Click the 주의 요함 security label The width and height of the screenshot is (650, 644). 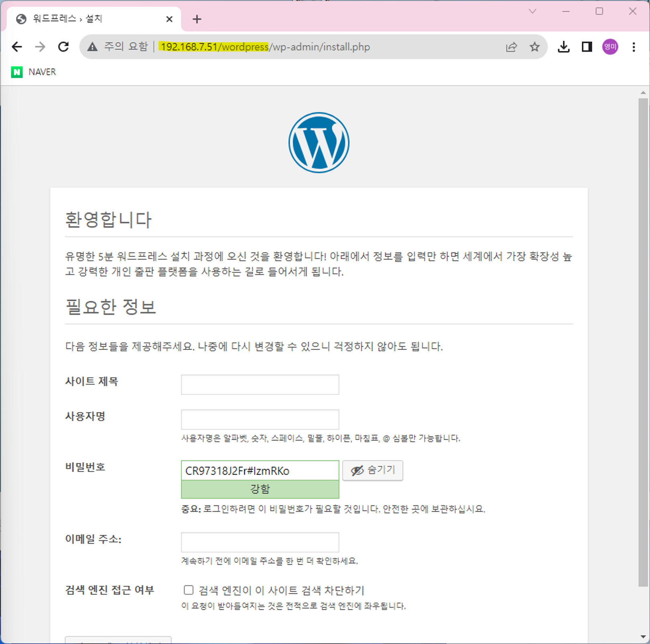point(126,47)
